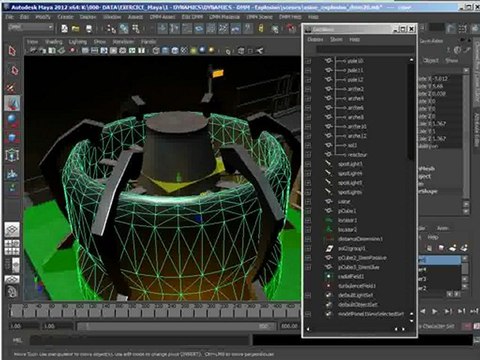Click the yellow lock selection icon
Image resolution: width=480 pixels, height=360 pixels.
(x=261, y=29)
